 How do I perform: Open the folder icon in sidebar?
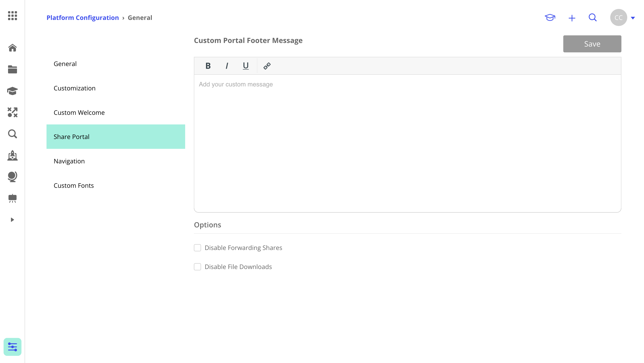pos(12,69)
